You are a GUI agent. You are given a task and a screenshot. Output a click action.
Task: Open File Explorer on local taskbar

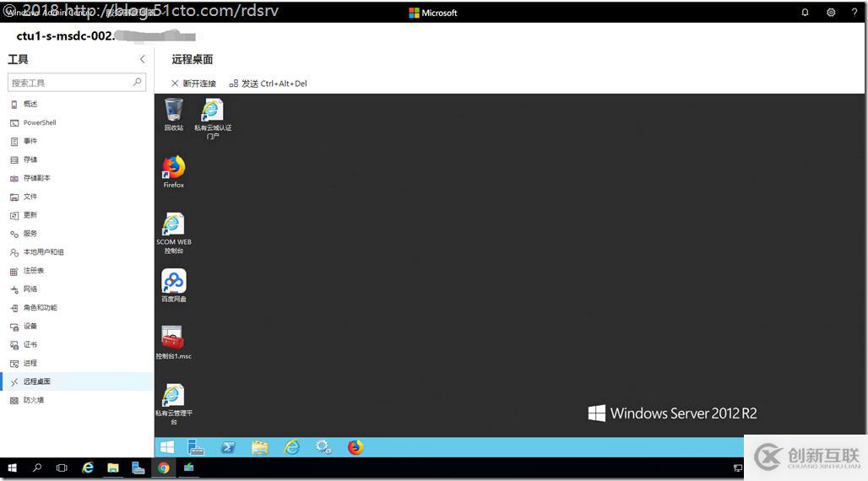tap(113, 467)
